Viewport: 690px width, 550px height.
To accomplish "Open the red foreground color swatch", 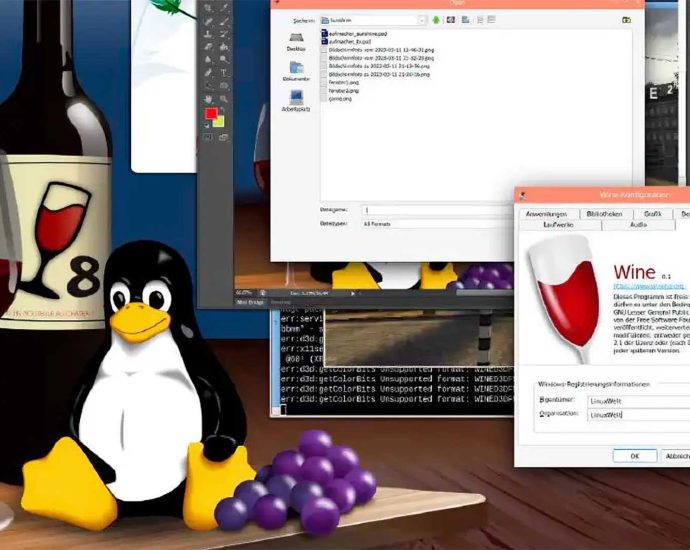I will pyautogui.click(x=211, y=113).
